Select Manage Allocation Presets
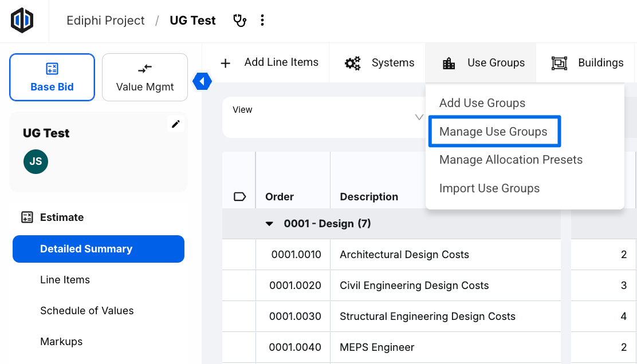The width and height of the screenshot is (637, 364). coord(510,160)
